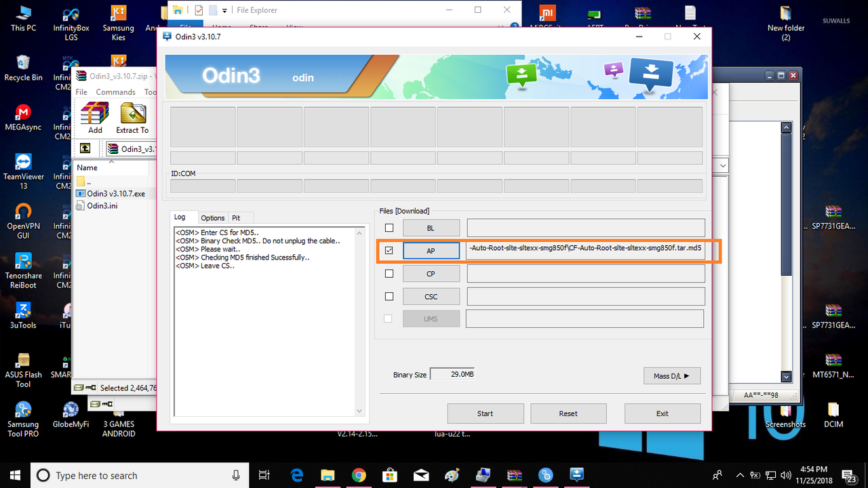Click WinRAR Extract To toolbar icon

pos(132,119)
